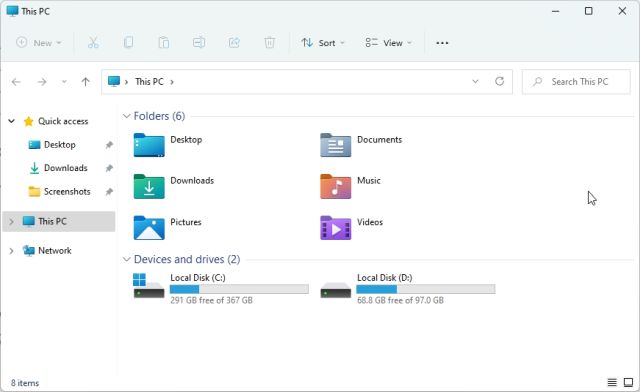Click the Pictures folder label

tap(186, 222)
